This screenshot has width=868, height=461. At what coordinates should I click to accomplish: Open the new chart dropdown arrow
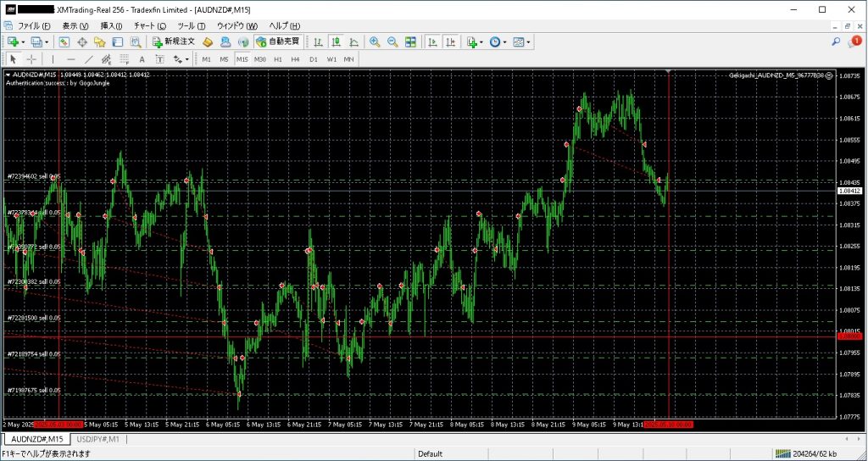[24, 42]
